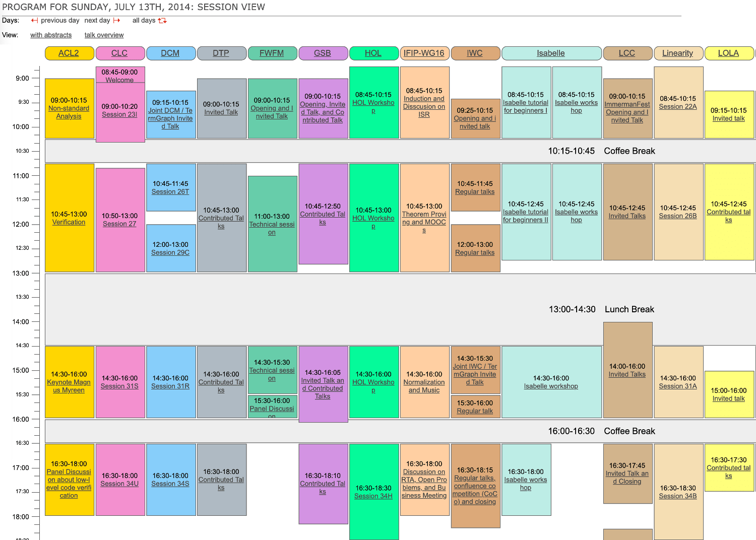Open the FWFM track tab
Viewport: 756px width, 540px height.
click(x=272, y=53)
